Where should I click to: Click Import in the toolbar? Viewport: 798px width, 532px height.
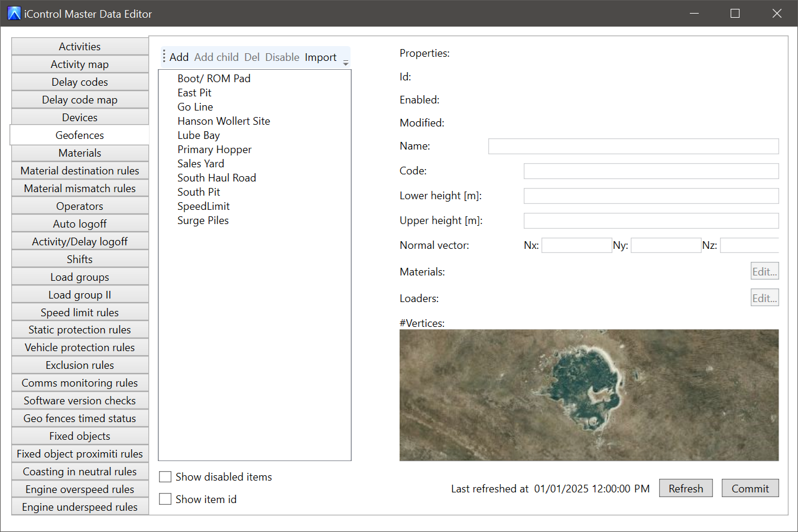click(x=320, y=57)
